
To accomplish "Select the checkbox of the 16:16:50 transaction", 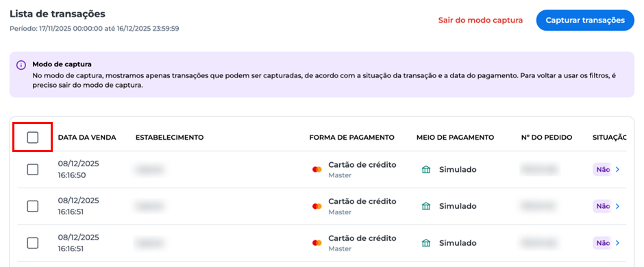I will point(32,169).
